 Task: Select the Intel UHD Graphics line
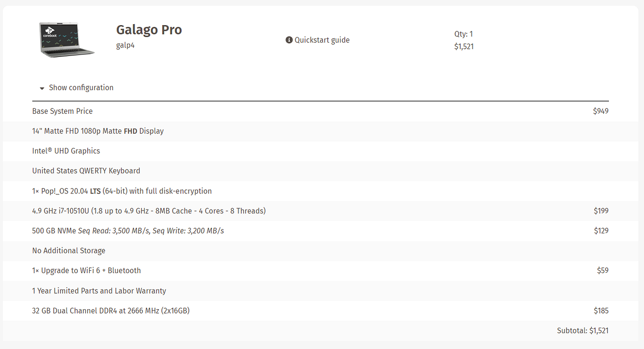coord(66,151)
